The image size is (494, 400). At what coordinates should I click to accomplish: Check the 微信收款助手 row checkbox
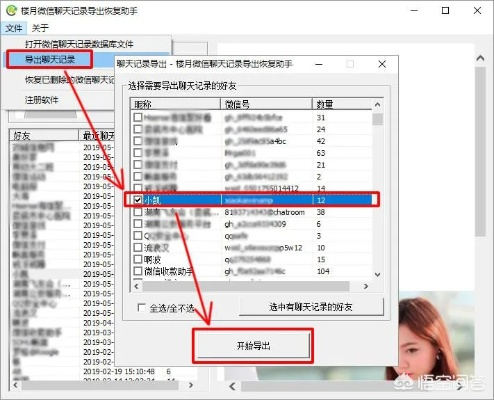click(x=138, y=271)
